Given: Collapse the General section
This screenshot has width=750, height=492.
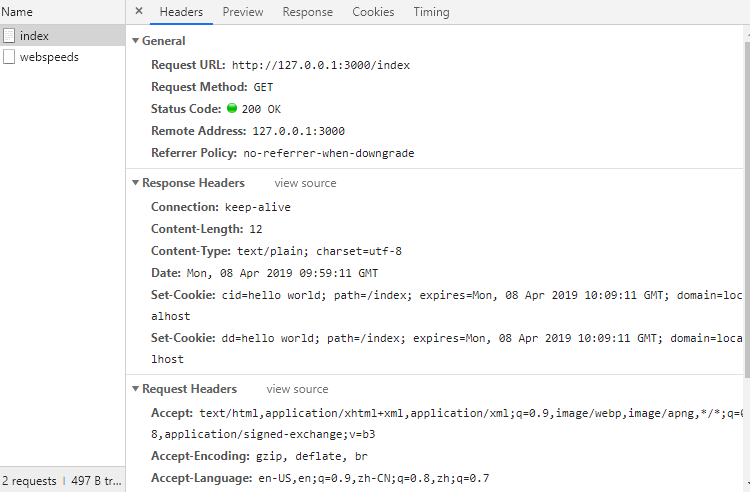Looking at the screenshot, I should tap(136, 41).
